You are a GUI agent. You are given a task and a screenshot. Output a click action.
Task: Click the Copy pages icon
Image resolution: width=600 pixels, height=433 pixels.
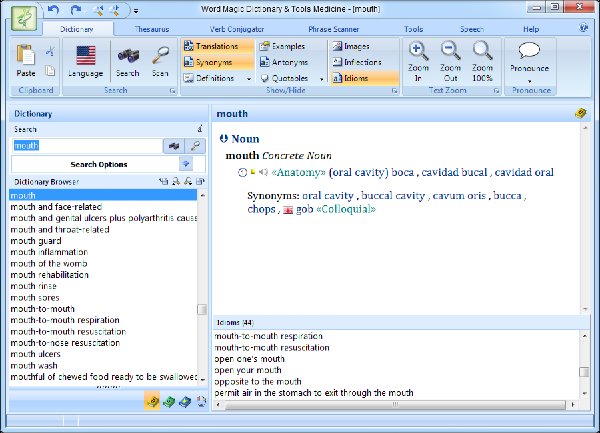pyautogui.click(x=50, y=71)
